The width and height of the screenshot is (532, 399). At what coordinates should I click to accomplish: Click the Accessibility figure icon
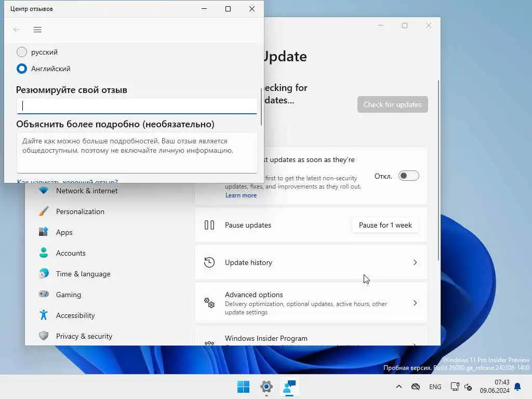pos(44,315)
